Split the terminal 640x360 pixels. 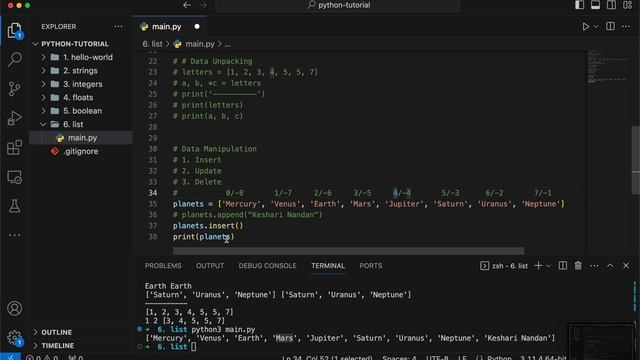(x=562, y=266)
